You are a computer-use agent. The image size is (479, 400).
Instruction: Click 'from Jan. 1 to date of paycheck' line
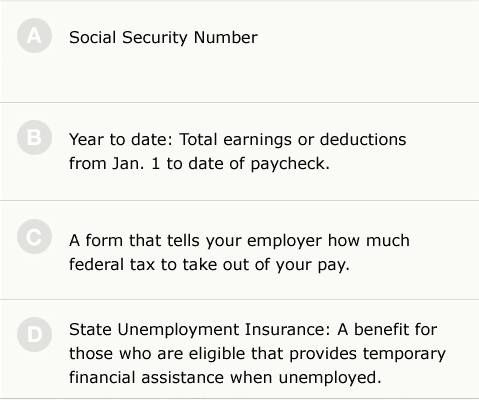199,164
